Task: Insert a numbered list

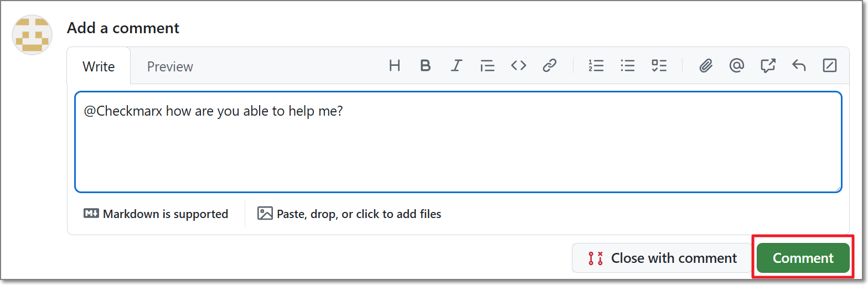Action: pyautogui.click(x=596, y=66)
